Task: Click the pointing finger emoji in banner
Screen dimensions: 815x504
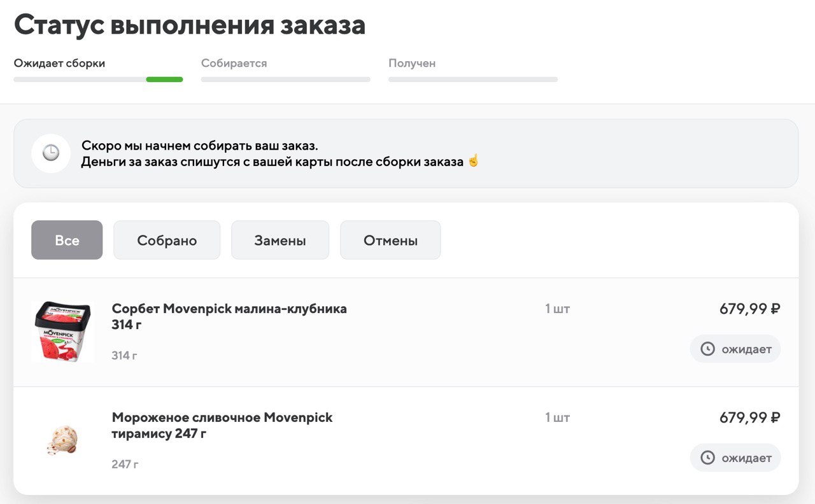Action: tap(472, 161)
